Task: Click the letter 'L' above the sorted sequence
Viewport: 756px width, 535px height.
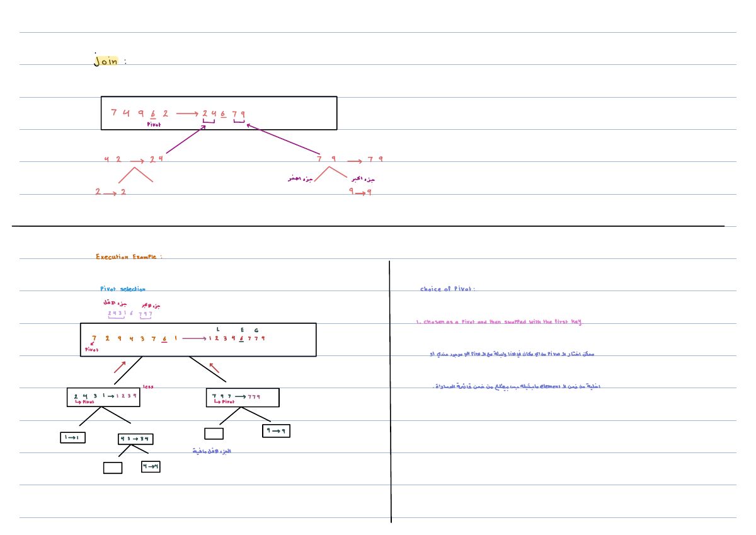Action: coord(218,330)
